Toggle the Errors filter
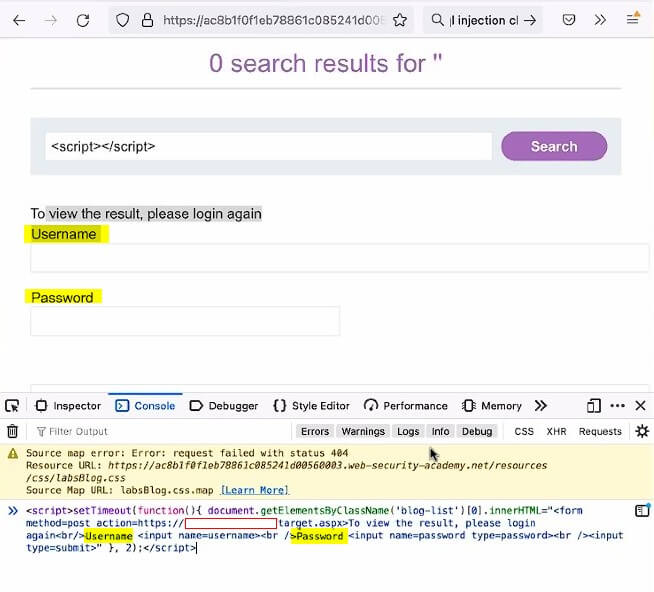This screenshot has height=592, width=654. pyautogui.click(x=315, y=431)
